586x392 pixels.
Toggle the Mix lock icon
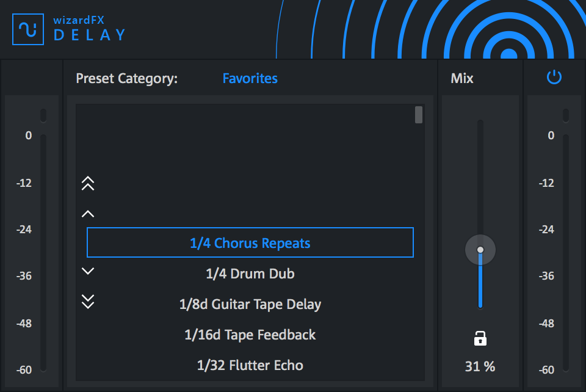[480, 338]
